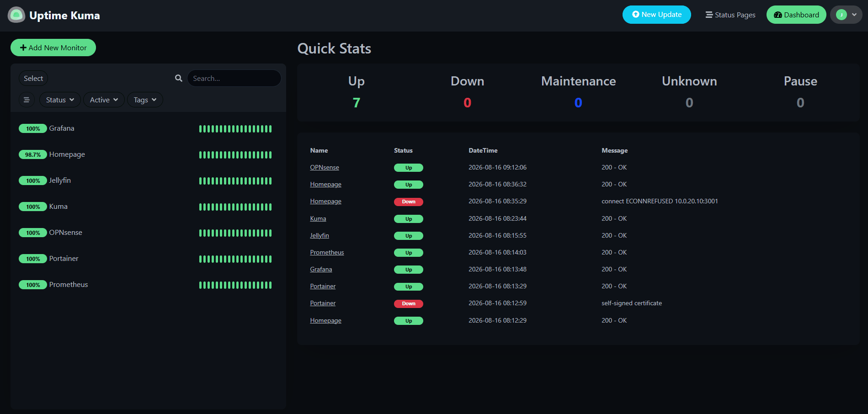
Task: Click the Maintenance count 0
Action: pos(578,103)
